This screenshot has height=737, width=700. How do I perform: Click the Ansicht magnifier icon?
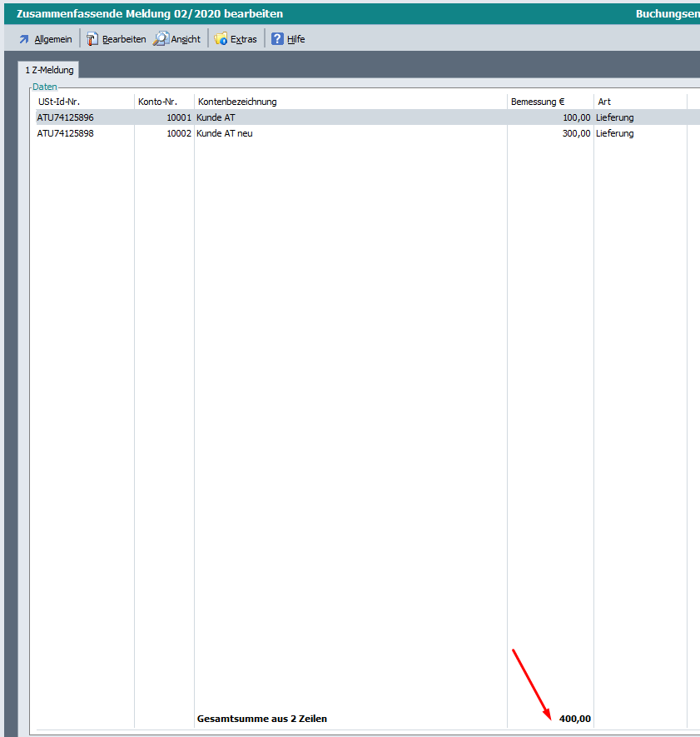pos(161,39)
